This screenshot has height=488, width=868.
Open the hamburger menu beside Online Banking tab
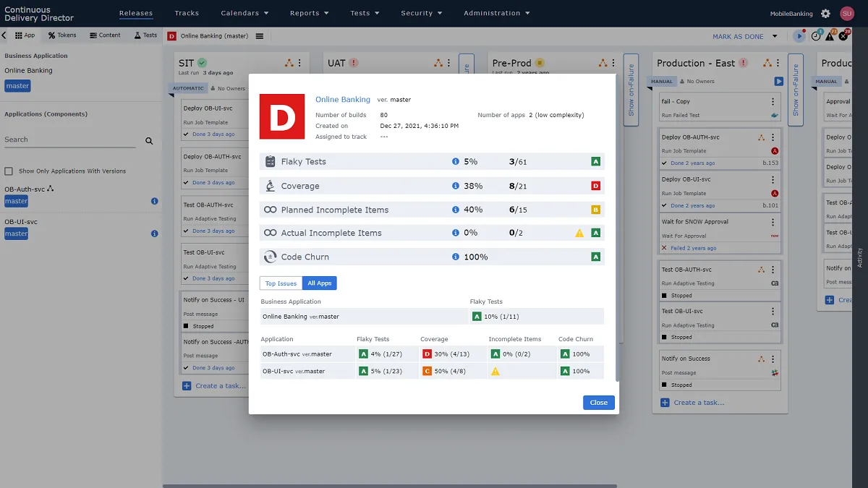point(260,36)
